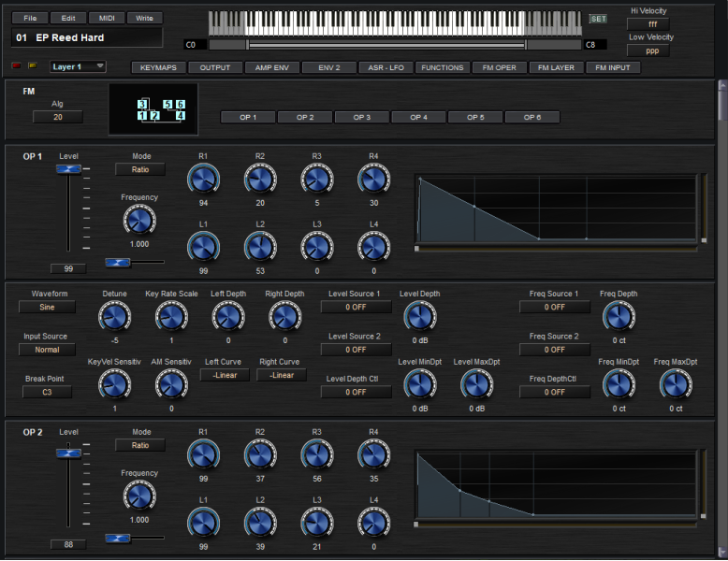The image size is (728, 561).
Task: Click the OP 1 Frequency knob
Action: coord(138,220)
